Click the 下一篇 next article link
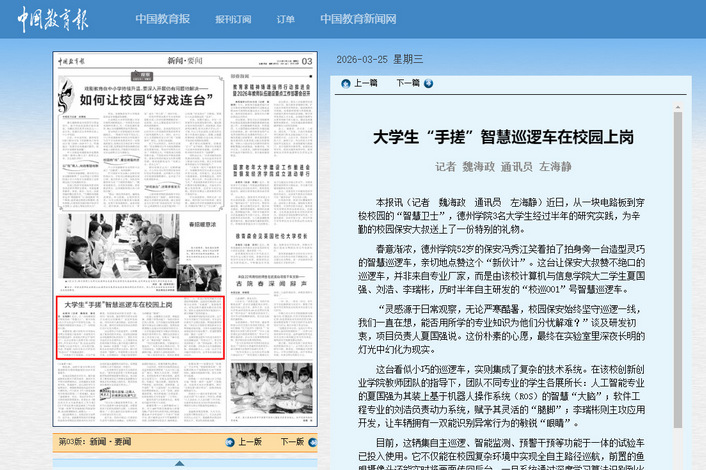 (408, 84)
